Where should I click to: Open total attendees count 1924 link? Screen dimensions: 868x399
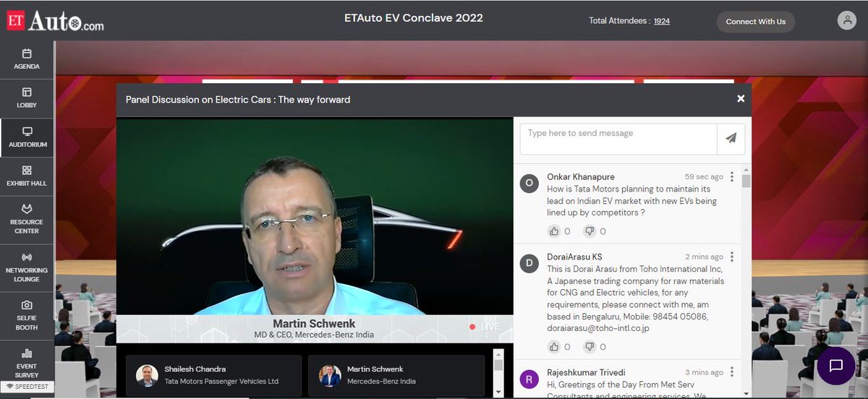(661, 21)
